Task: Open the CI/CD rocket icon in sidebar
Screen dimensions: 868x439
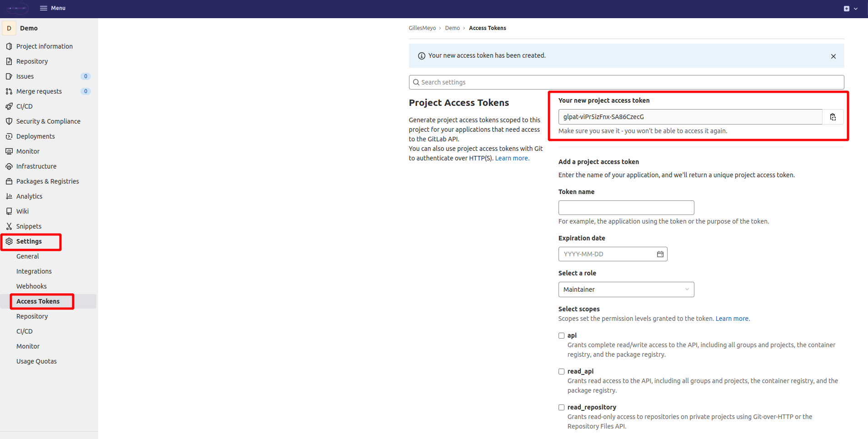Action: 9,106
